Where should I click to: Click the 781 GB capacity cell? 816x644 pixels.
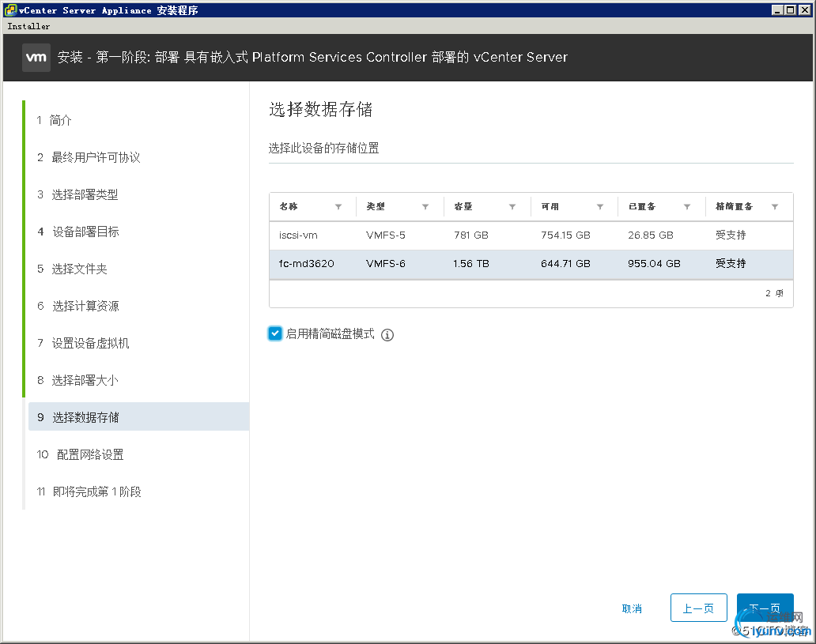471,235
